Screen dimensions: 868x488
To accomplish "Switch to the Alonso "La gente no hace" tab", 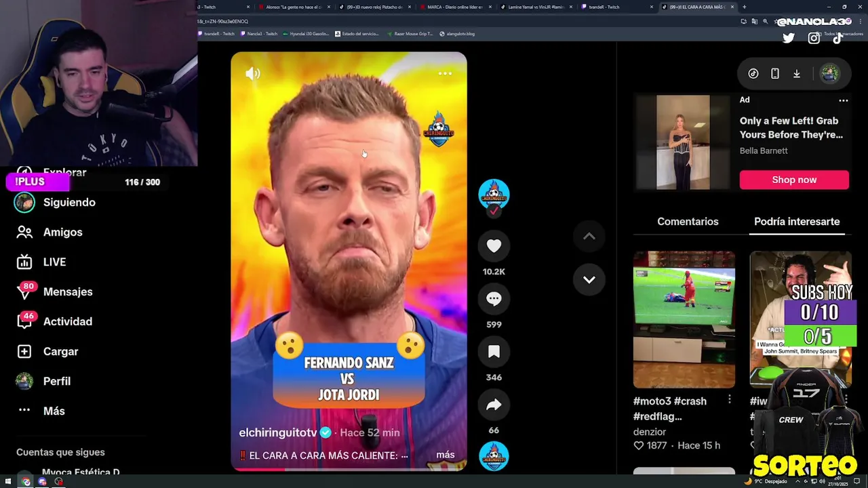I will pyautogui.click(x=293, y=7).
